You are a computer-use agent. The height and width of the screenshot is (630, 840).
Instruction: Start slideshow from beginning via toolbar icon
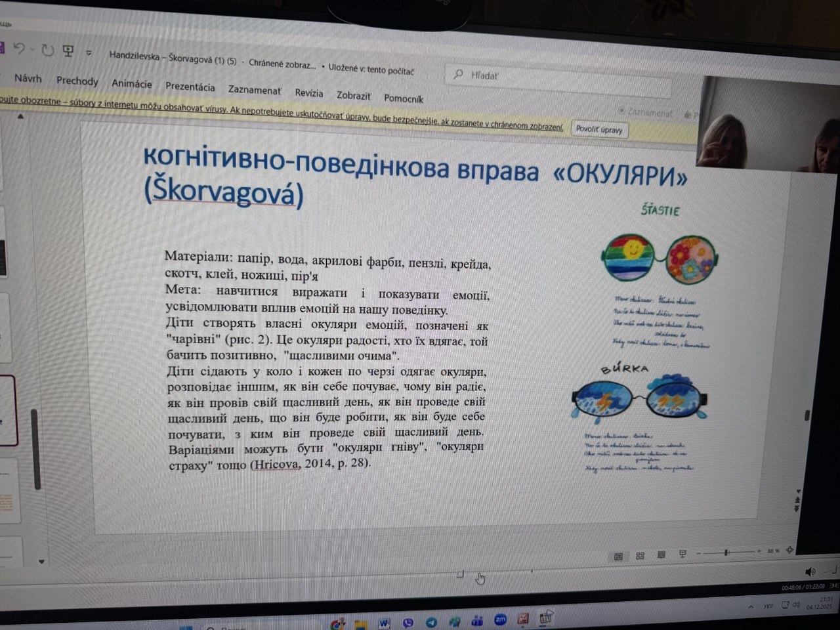pos(68,51)
